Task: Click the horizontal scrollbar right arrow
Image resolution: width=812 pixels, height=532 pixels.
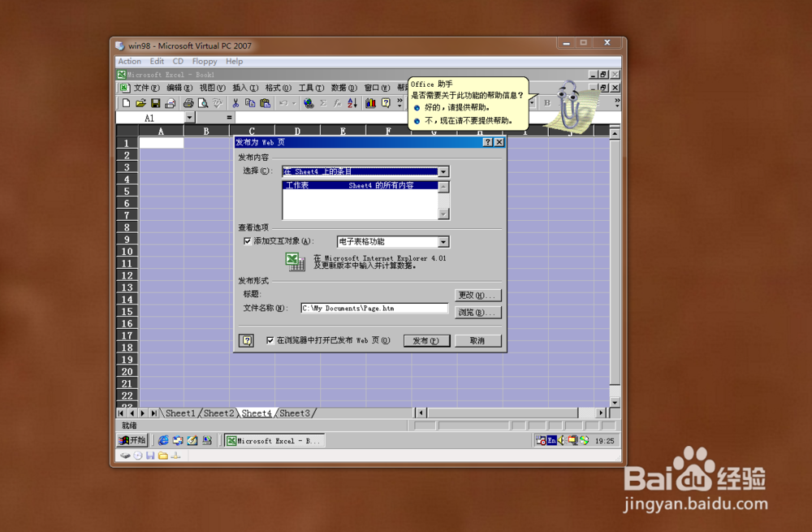Action: pyautogui.click(x=600, y=413)
